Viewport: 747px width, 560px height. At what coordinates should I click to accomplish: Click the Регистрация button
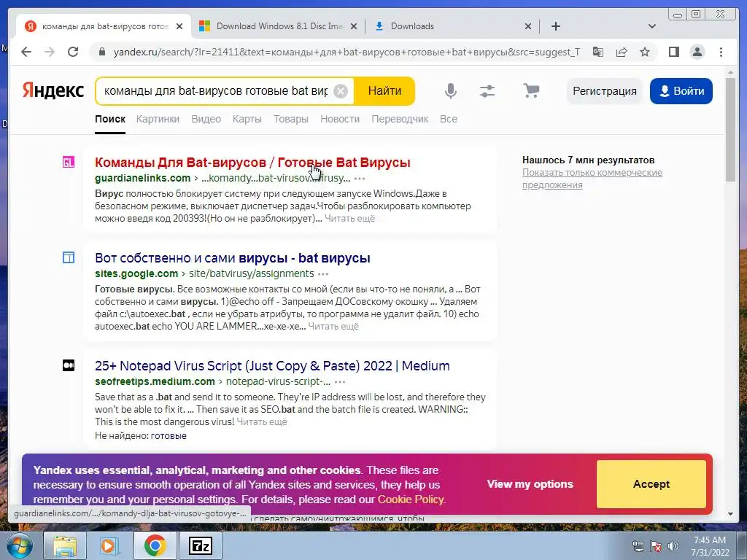click(x=605, y=91)
